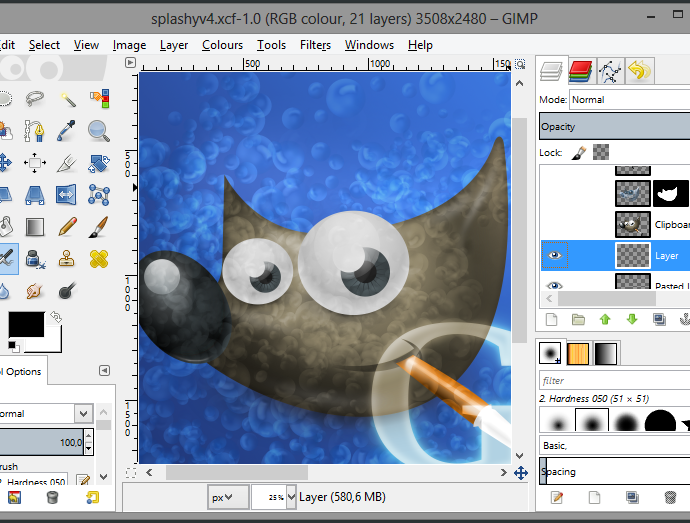Raise the selected layer with green up arrow
690x523 pixels.
tap(605, 319)
